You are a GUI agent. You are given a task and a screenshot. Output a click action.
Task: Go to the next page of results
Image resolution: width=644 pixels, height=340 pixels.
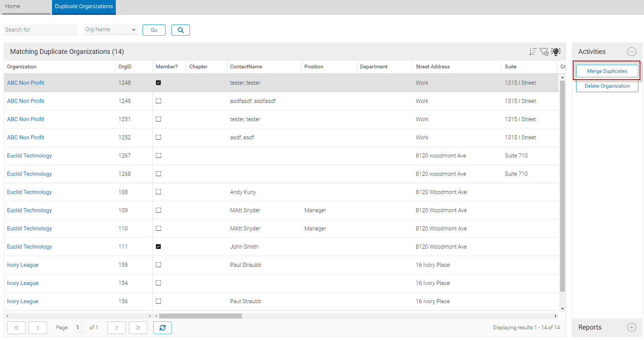[x=117, y=328]
